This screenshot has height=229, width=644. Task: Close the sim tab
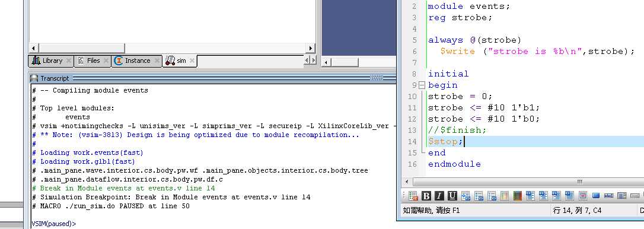tap(192, 61)
